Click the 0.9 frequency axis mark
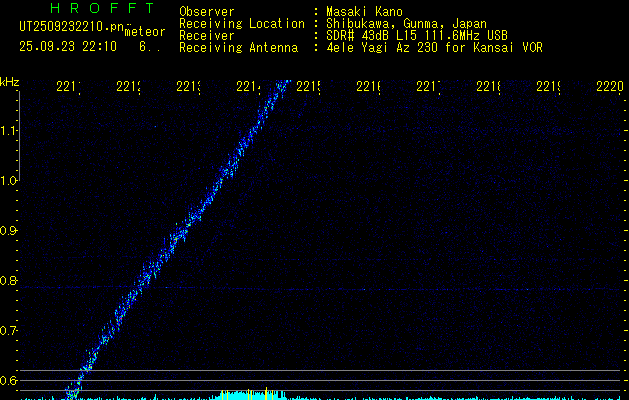The width and height of the screenshot is (629, 400). click(x=10, y=230)
